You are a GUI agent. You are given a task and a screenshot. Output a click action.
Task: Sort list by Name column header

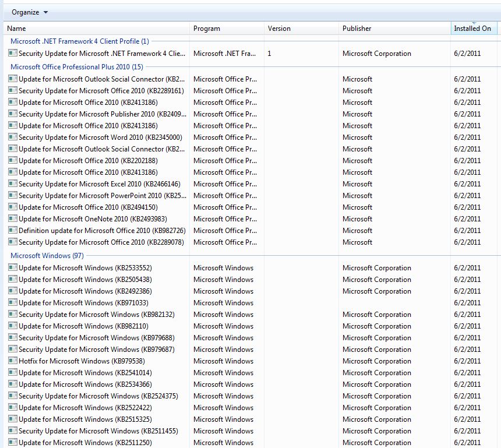[x=16, y=29]
